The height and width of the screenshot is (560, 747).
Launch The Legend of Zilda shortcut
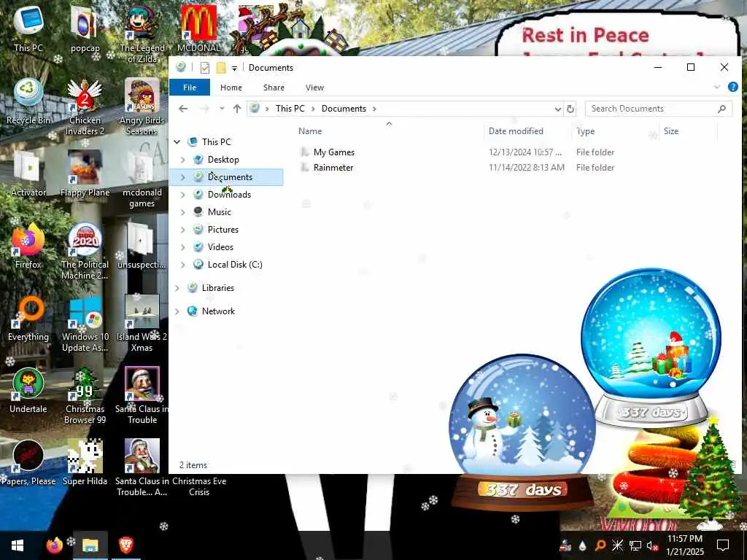pos(142,34)
